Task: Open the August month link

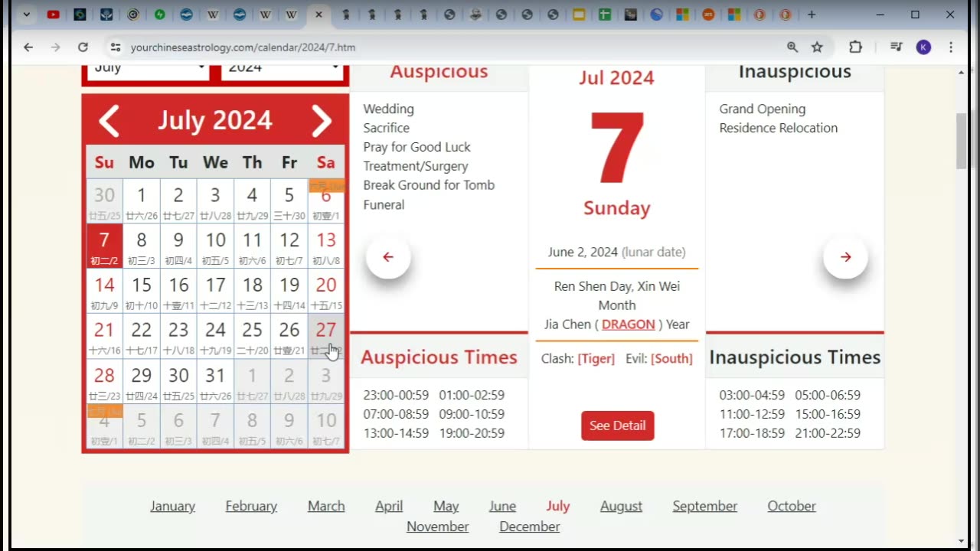Action: click(621, 506)
